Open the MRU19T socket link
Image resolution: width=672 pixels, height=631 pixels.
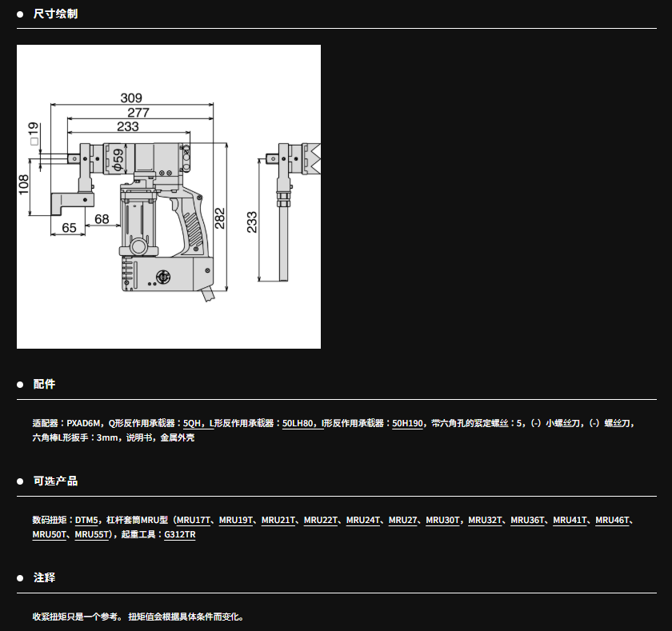(236, 520)
